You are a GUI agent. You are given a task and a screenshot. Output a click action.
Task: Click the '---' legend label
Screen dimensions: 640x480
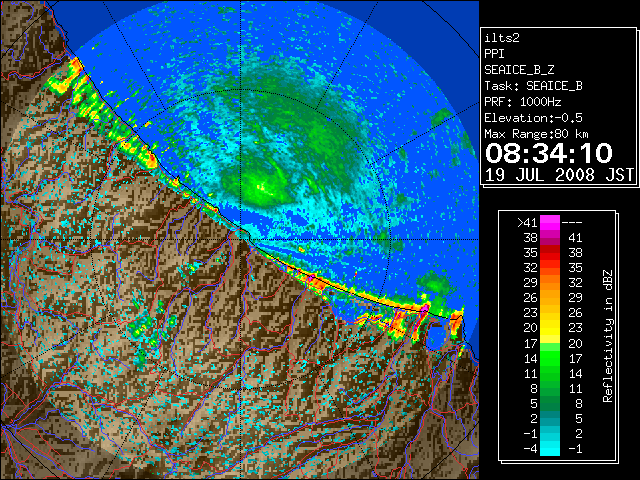(572, 223)
